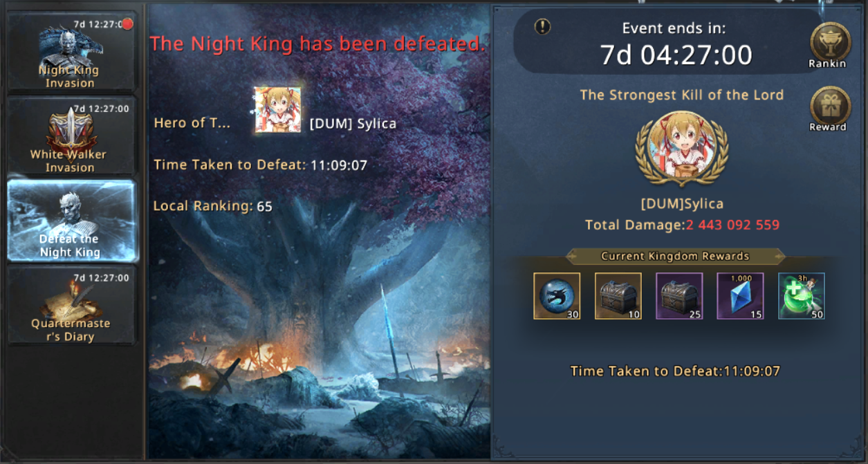Select the blue crystal reward item
Image resolution: width=868 pixels, height=464 pixels.
coord(741,296)
